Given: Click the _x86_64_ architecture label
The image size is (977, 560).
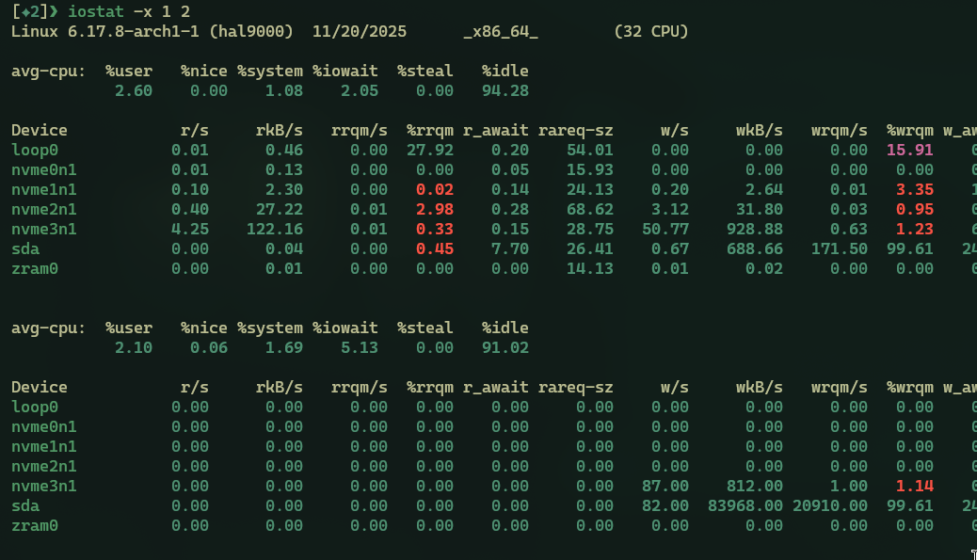Looking at the screenshot, I should 500,31.
